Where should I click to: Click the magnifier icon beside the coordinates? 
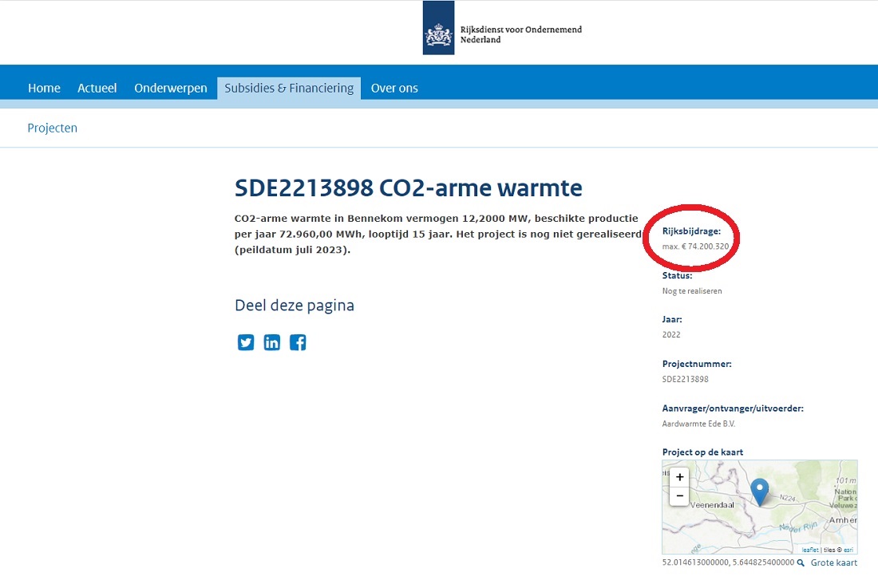coord(801,562)
